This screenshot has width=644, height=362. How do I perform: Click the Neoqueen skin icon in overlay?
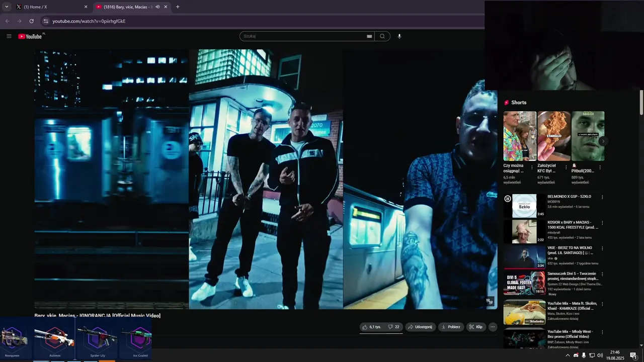click(x=13, y=338)
